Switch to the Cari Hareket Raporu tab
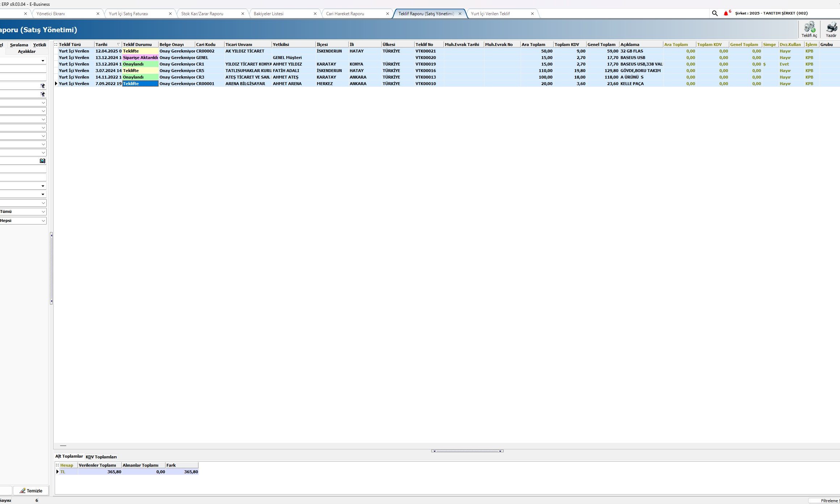 [x=345, y=14]
